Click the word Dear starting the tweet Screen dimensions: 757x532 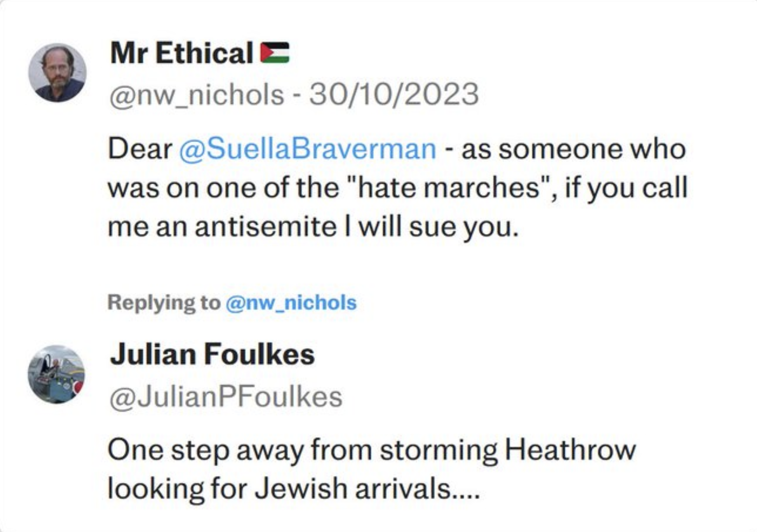point(141,149)
